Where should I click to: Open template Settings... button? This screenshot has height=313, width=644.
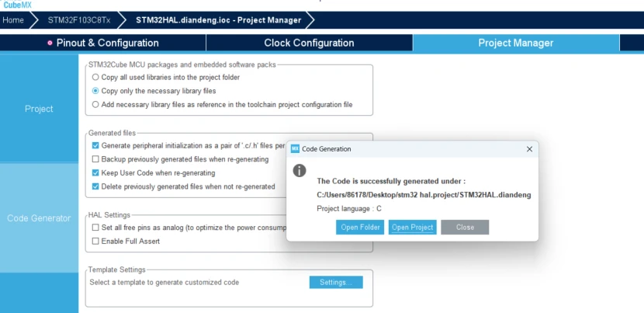tap(336, 282)
